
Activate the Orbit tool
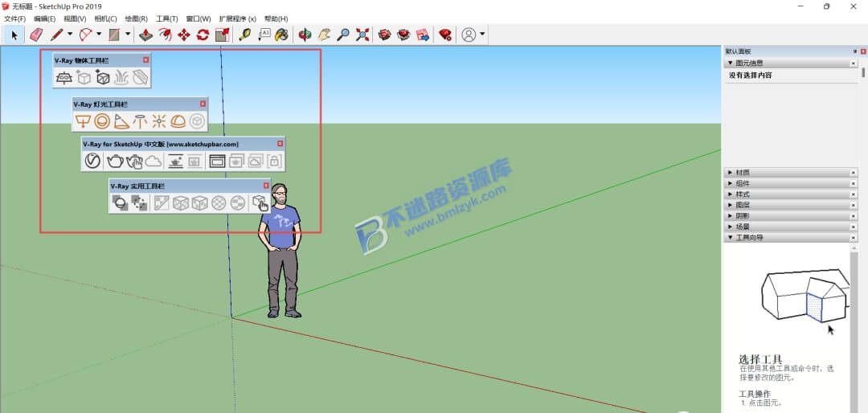click(x=305, y=35)
